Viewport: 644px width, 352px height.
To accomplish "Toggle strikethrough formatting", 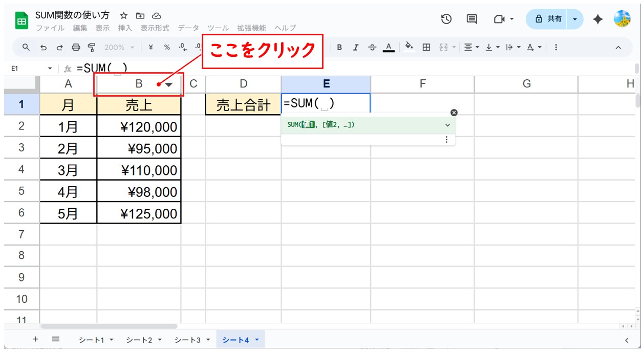I will pyautogui.click(x=372, y=48).
